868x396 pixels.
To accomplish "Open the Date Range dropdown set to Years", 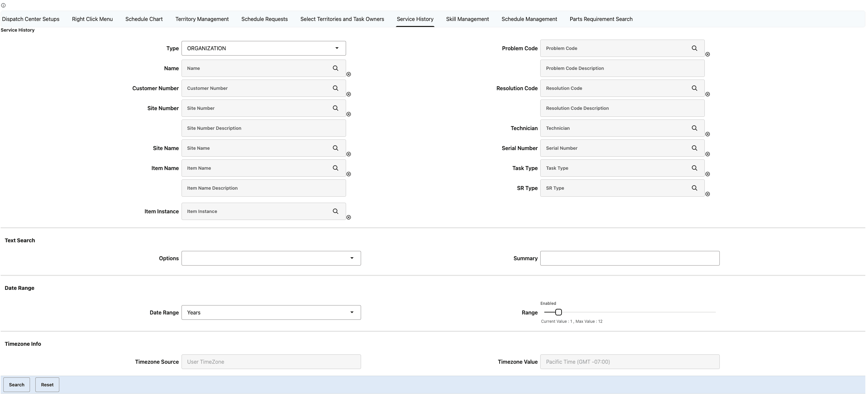I will [352, 312].
